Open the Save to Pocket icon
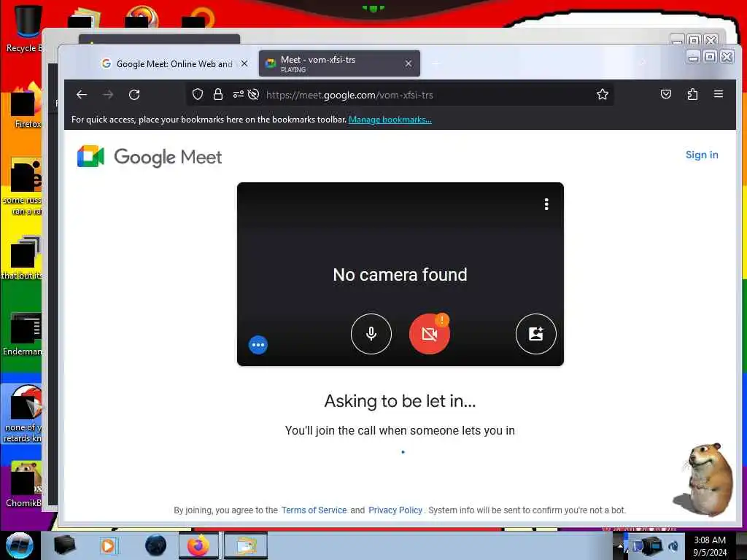Screen dimensions: 747x560 click(666, 94)
